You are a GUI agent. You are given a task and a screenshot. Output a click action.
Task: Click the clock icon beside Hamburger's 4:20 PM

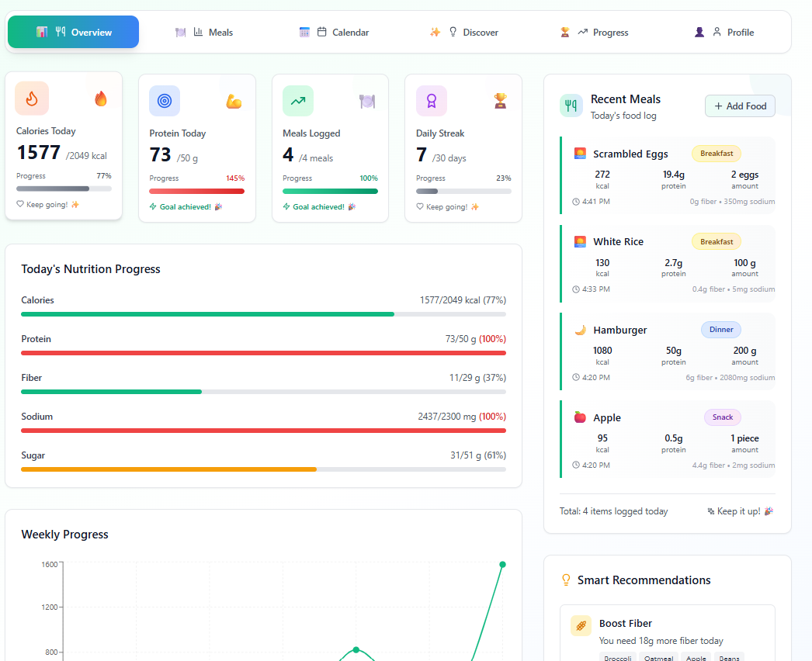[576, 377]
